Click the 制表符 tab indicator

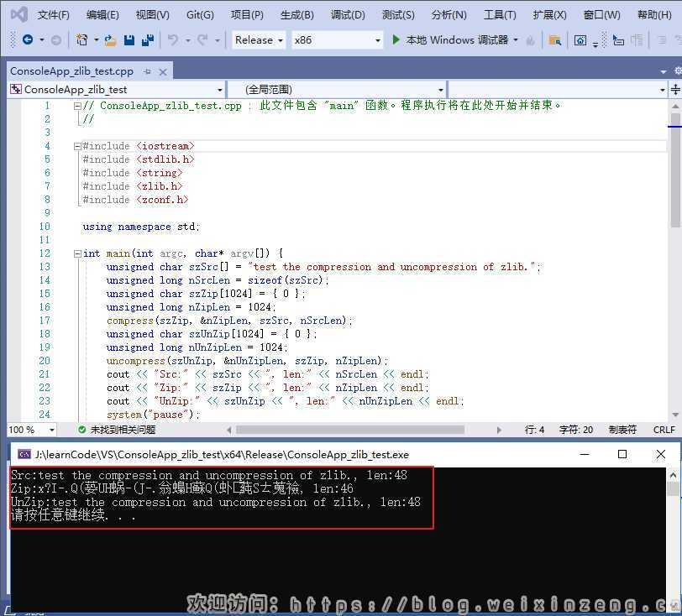coord(622,430)
